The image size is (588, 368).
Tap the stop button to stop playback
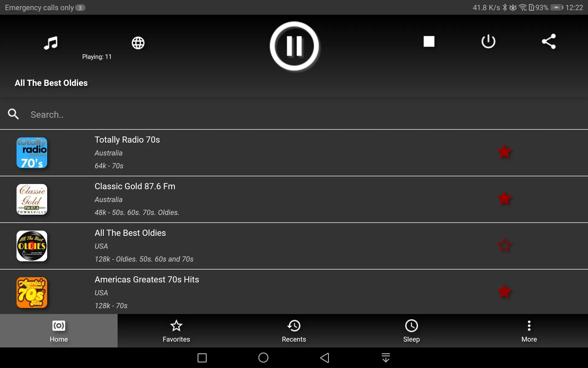coord(429,41)
